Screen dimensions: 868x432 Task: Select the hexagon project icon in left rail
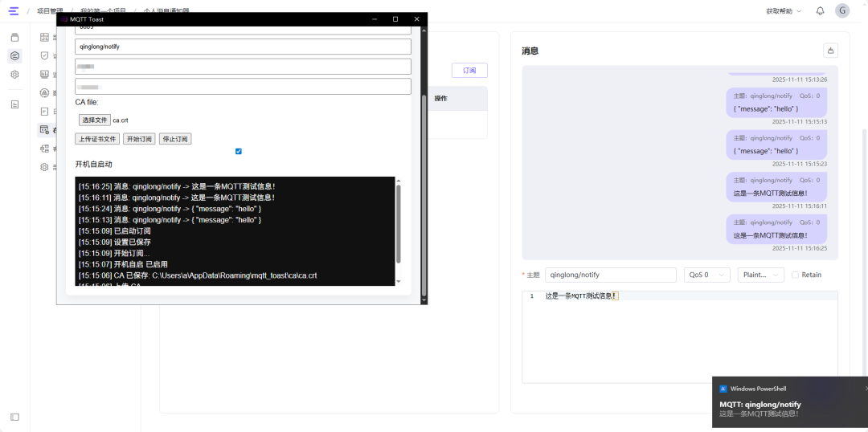pyautogui.click(x=15, y=56)
